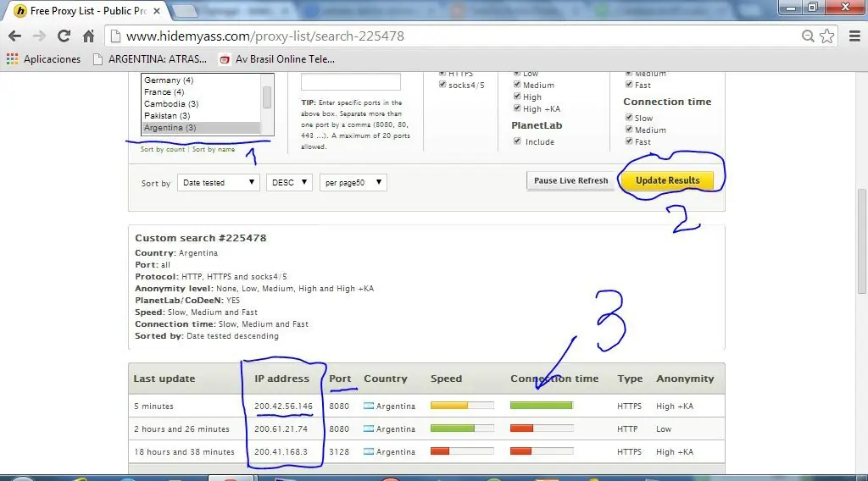The image size is (868, 481).
Task: Toggle the High +KA anonymity checkbox
Action: pos(517,108)
